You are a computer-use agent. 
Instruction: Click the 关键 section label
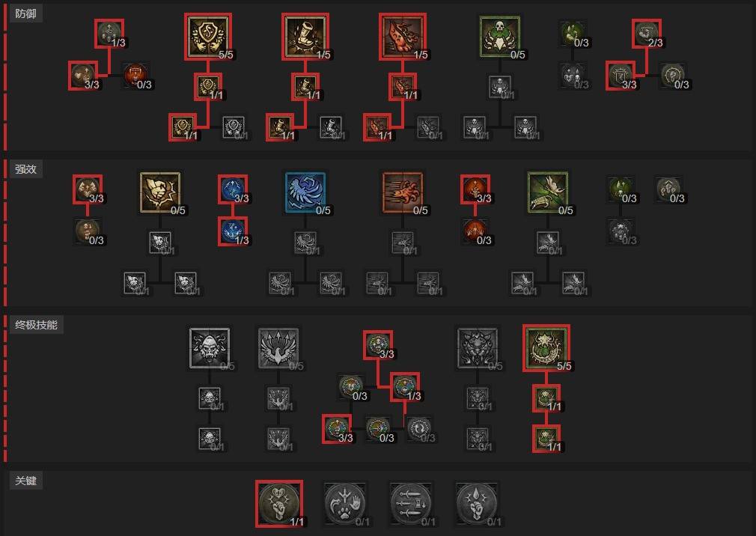click(25, 481)
